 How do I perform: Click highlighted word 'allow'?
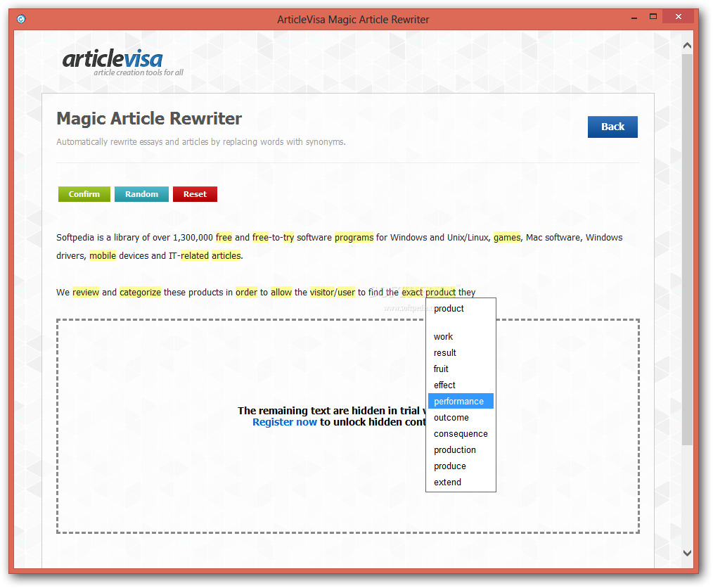(281, 292)
